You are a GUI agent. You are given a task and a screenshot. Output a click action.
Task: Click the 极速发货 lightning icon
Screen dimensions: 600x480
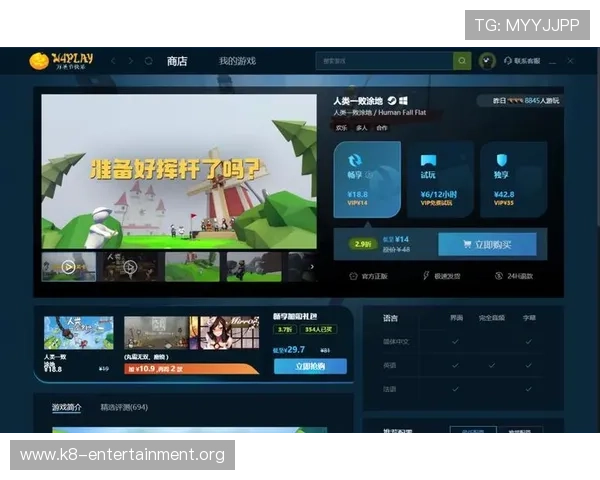coord(426,276)
